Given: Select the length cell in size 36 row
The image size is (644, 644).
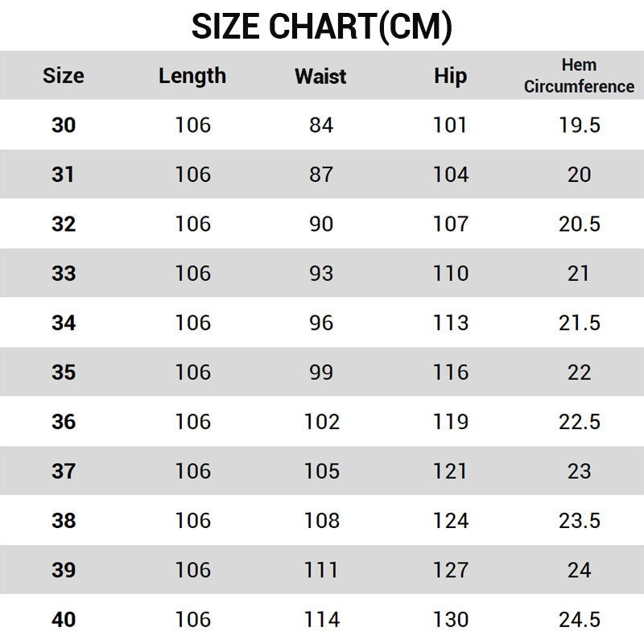Looking at the screenshot, I should pyautogui.click(x=192, y=422).
